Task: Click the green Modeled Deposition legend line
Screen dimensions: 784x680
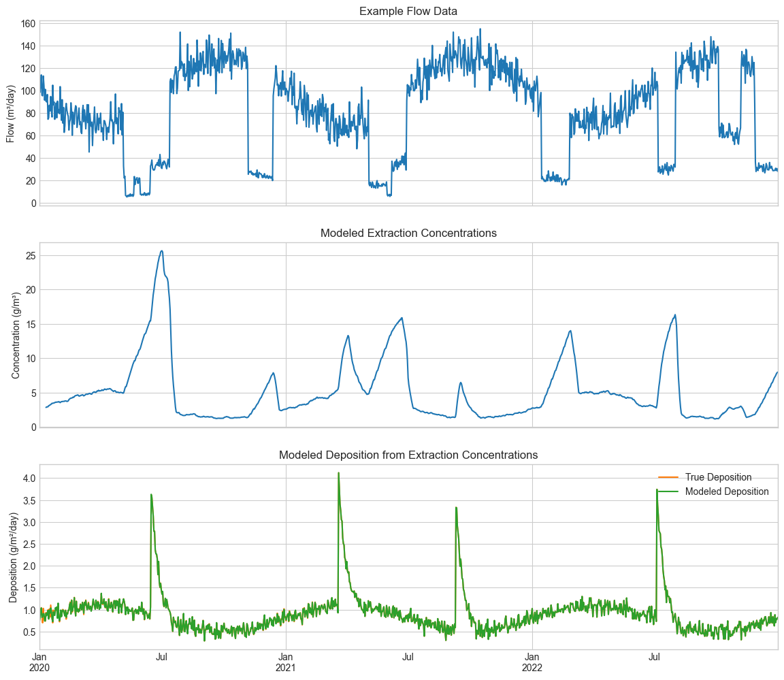Action: click(667, 491)
